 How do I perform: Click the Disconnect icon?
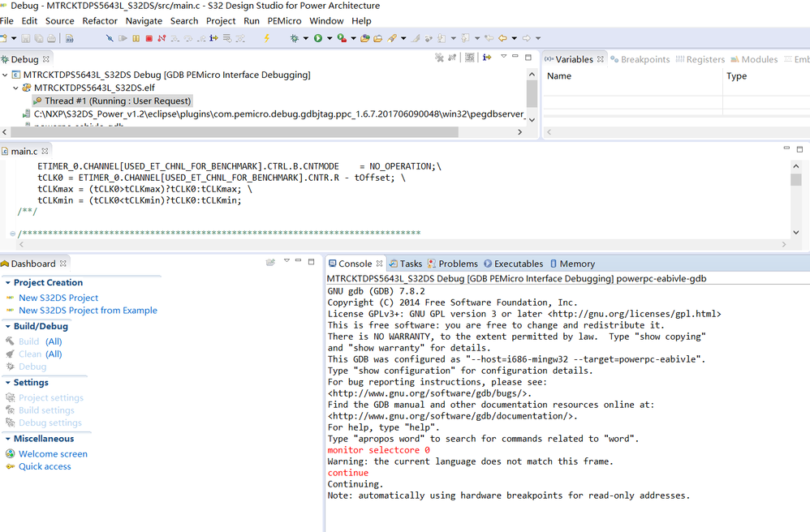[x=162, y=38]
